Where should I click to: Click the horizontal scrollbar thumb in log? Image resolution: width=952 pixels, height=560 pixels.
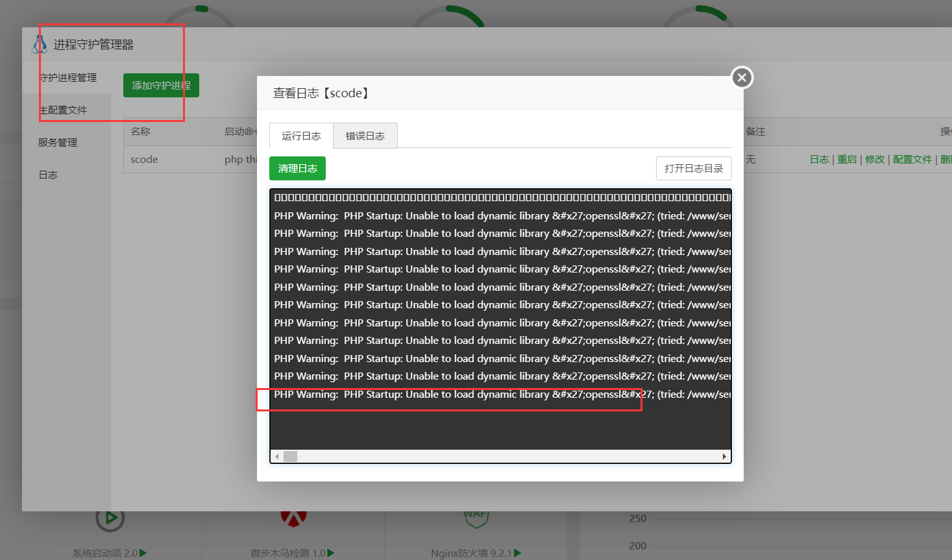290,456
